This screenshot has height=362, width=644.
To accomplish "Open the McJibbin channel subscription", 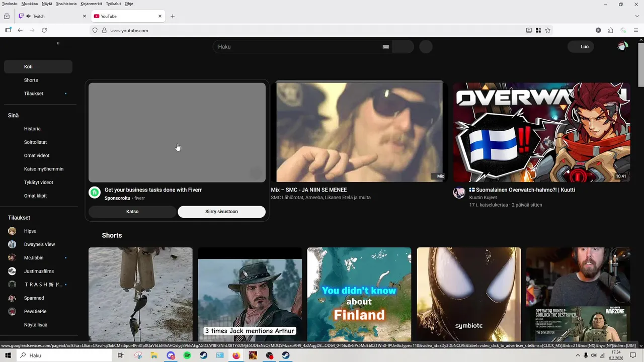I will point(38,258).
